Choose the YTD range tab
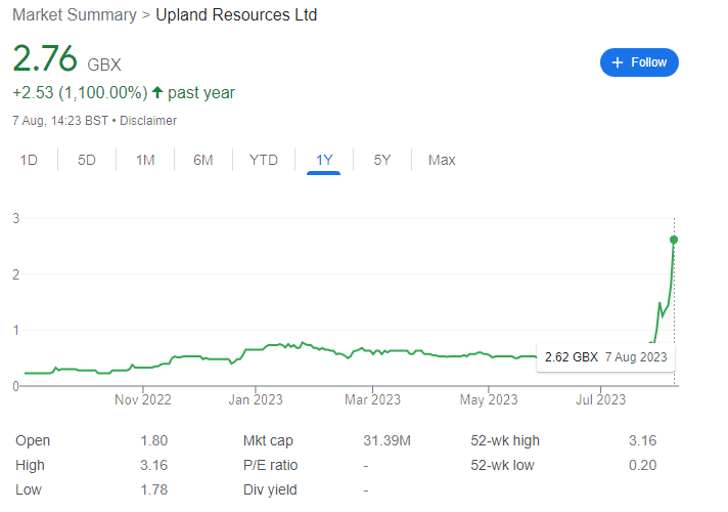This screenshot has width=728, height=512. (x=263, y=160)
